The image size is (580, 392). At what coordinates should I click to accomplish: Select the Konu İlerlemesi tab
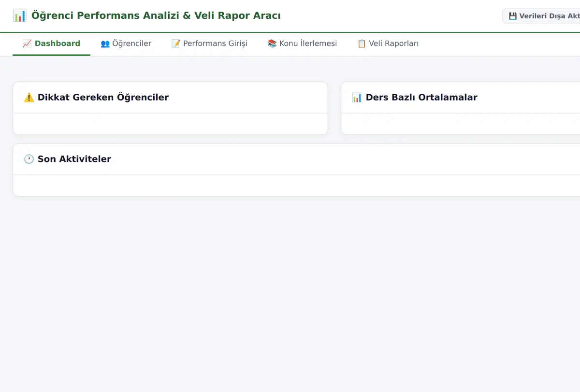302,44
